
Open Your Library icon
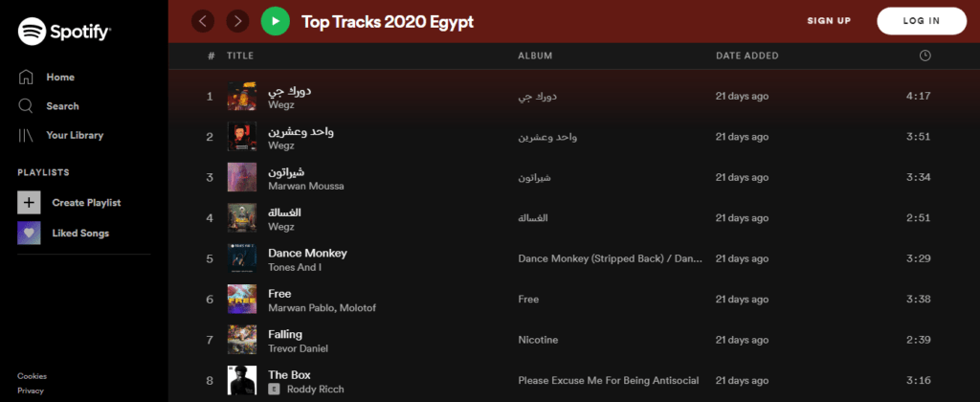27,135
